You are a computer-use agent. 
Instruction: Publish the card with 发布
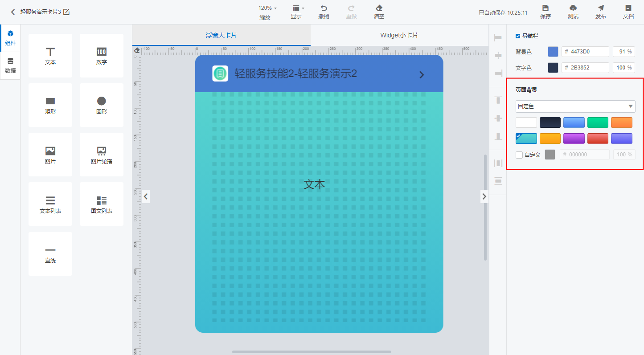[x=601, y=12]
